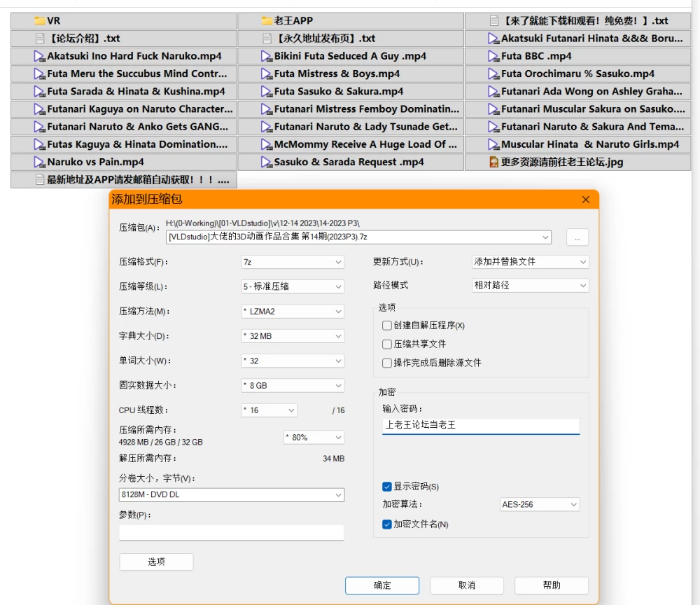This screenshot has width=700, height=605.
Task: Open the archive name combo box dropdown
Action: point(545,237)
